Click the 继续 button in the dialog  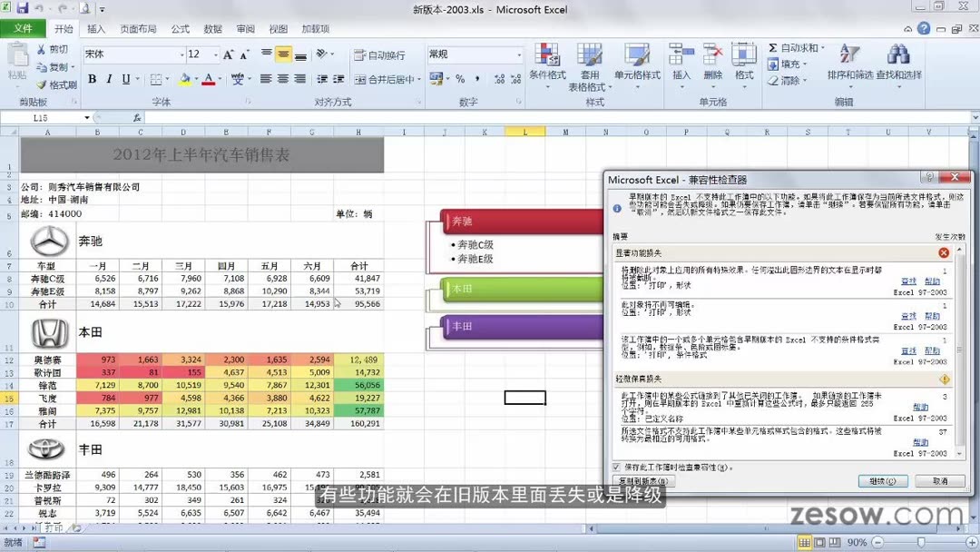(881, 481)
